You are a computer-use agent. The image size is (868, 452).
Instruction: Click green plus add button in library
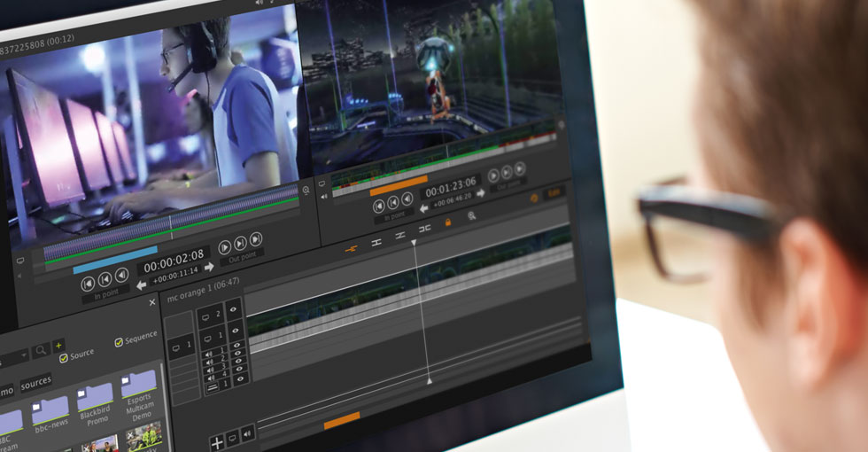pos(58,346)
